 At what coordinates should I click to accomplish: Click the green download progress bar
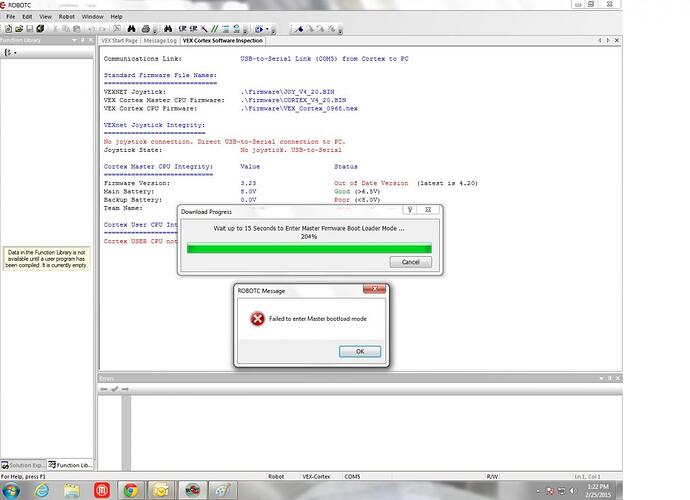click(309, 248)
